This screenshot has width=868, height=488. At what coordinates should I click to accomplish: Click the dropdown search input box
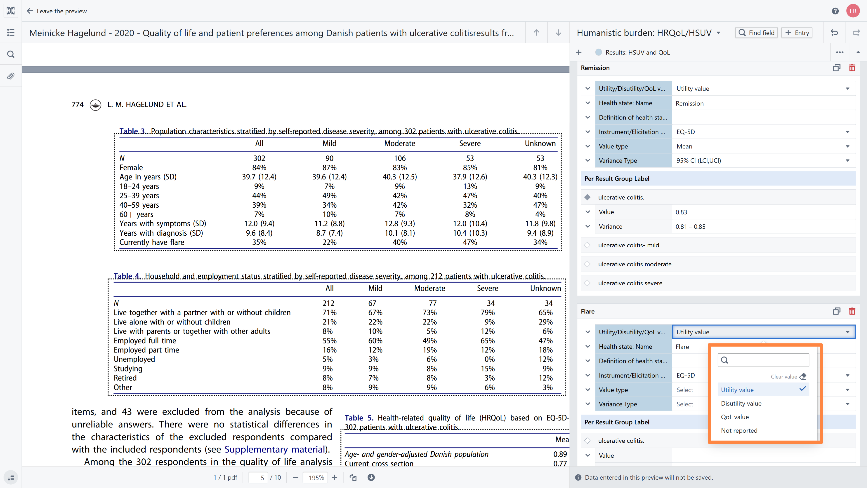763,360
